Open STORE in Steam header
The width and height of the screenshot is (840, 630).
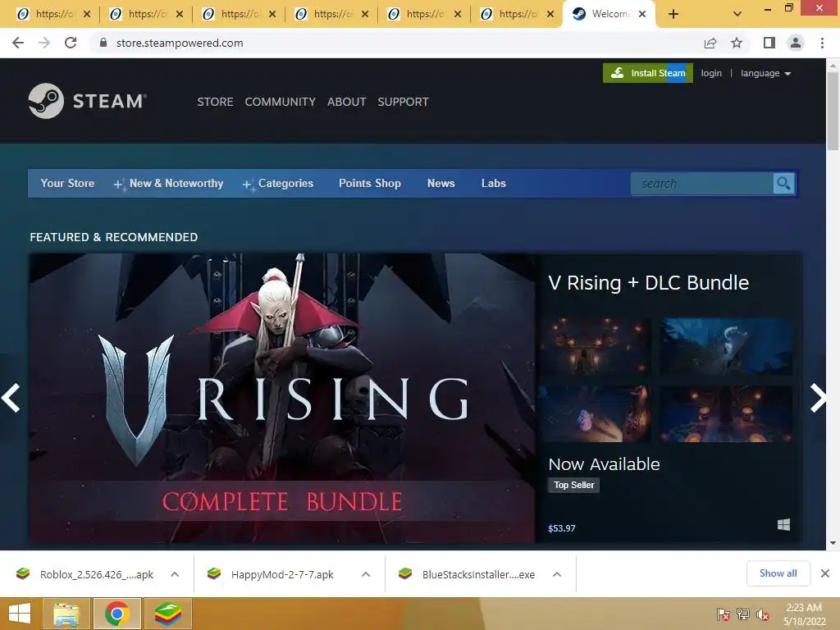pyautogui.click(x=215, y=102)
